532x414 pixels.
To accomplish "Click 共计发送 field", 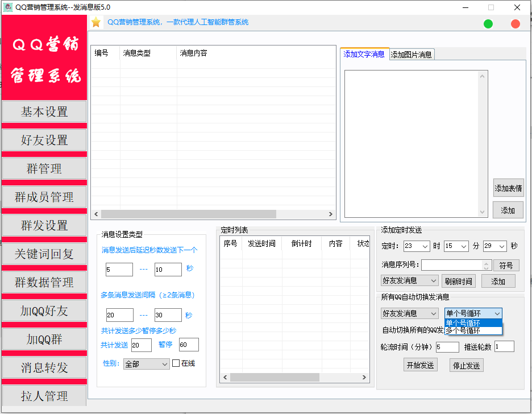I will (x=142, y=345).
